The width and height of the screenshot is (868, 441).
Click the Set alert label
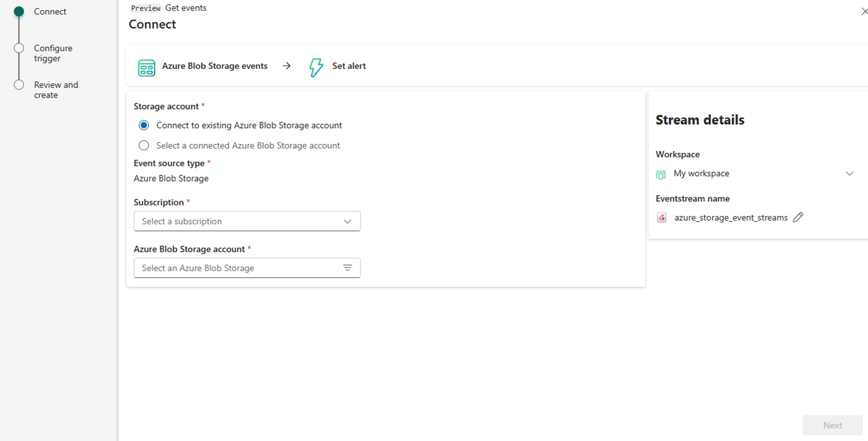click(349, 66)
